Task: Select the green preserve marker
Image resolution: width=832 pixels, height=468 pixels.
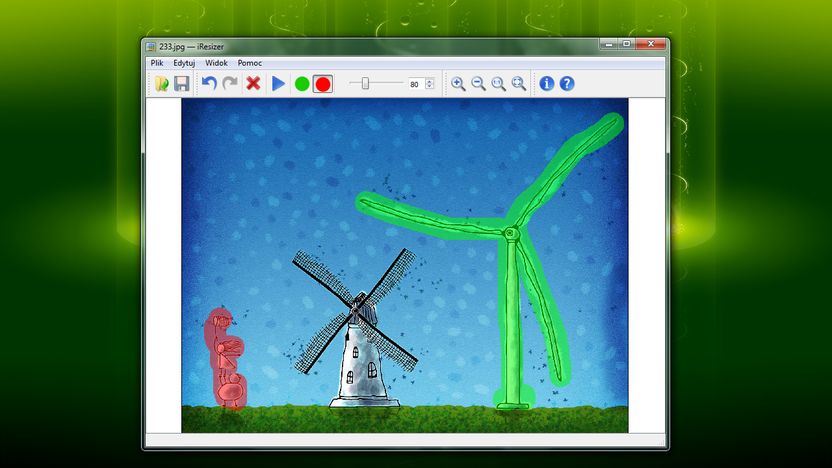Action: [x=302, y=84]
